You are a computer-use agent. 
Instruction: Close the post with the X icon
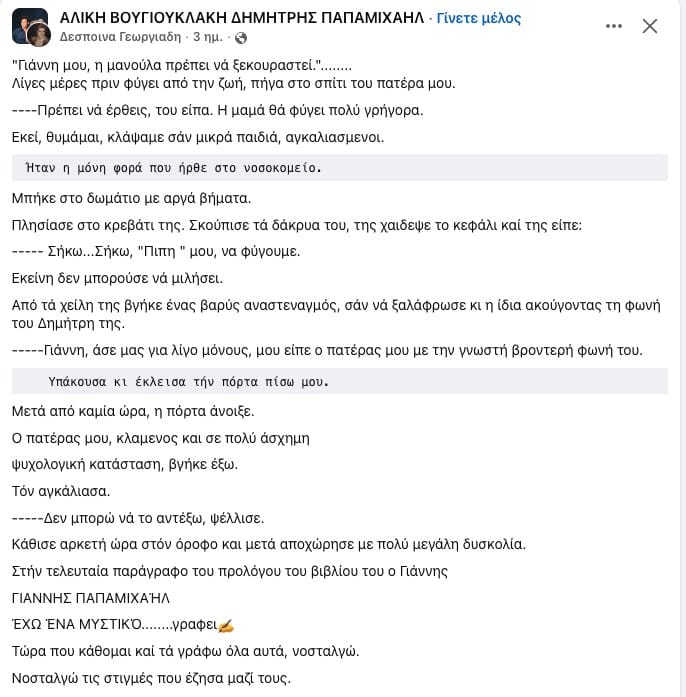pyautogui.click(x=650, y=26)
